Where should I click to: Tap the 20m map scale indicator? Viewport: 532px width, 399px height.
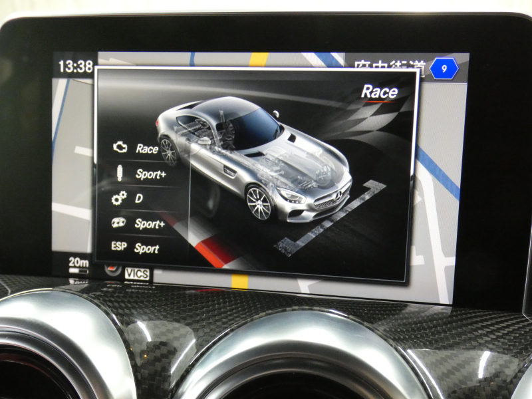78,265
